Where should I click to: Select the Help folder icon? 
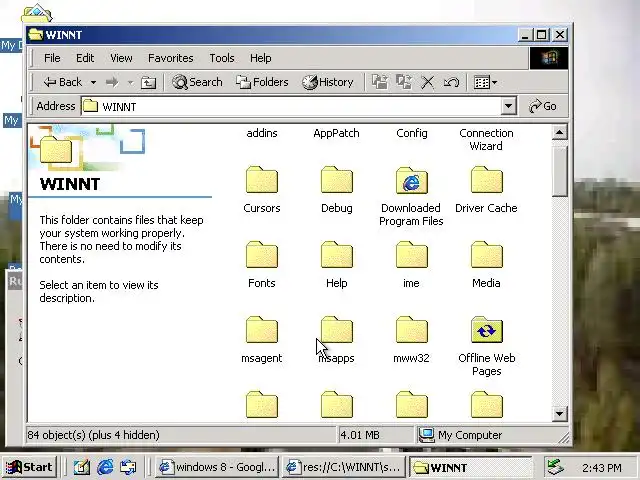click(x=337, y=255)
